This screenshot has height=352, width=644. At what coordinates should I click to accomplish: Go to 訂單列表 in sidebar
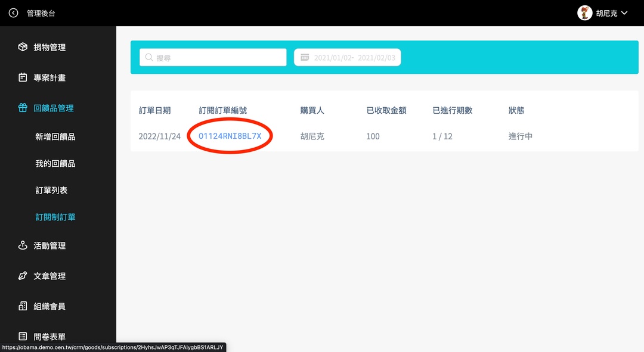click(x=51, y=190)
